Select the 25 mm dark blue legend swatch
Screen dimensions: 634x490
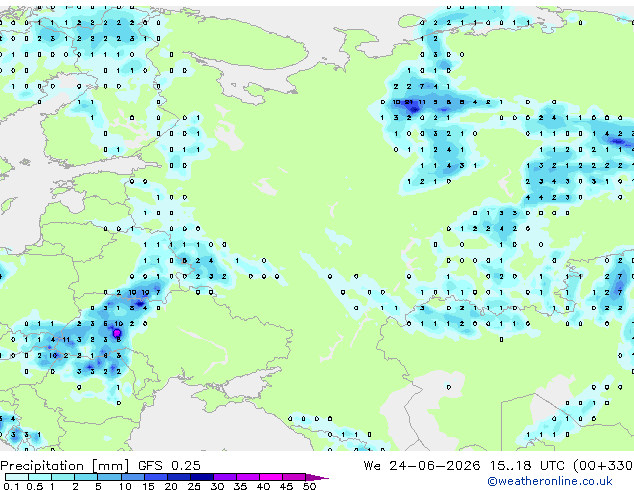[202, 477]
